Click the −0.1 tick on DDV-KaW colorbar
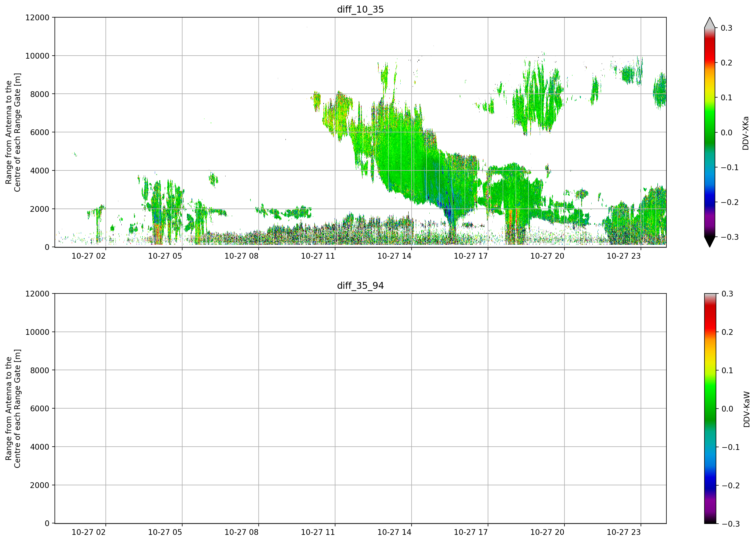 coord(730,447)
